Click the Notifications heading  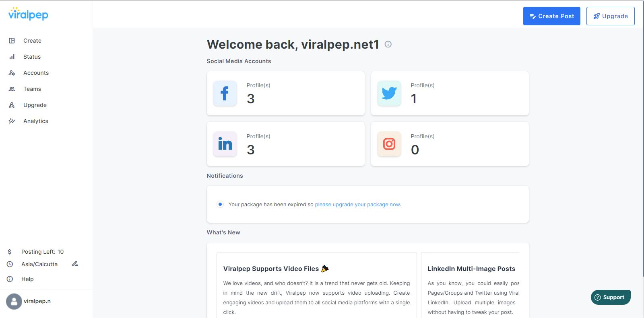[225, 176]
